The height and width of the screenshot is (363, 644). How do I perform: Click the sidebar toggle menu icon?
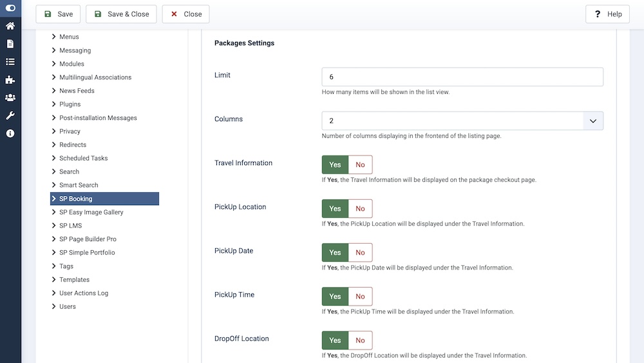pos(10,8)
